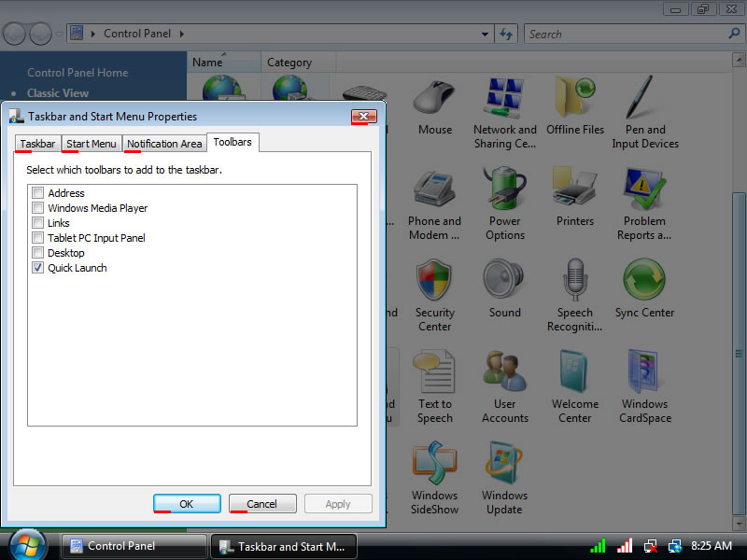Switch to the Notification Area tab

pyautogui.click(x=164, y=144)
